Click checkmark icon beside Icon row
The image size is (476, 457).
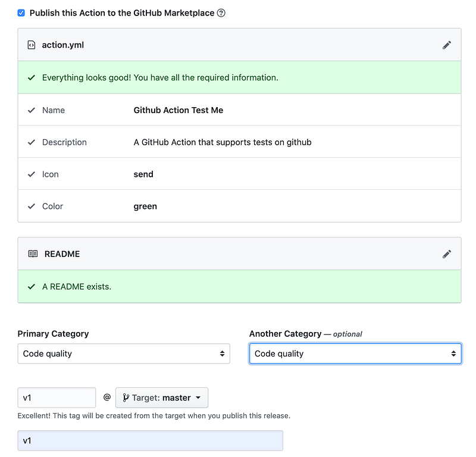[x=32, y=174]
